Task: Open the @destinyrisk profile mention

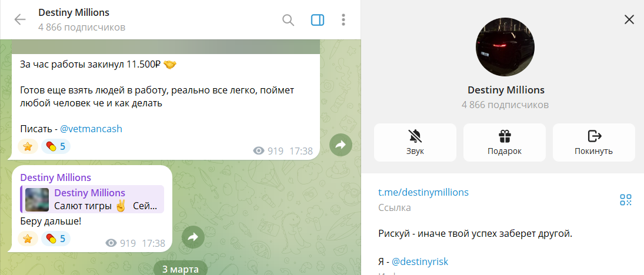Action: [420, 261]
